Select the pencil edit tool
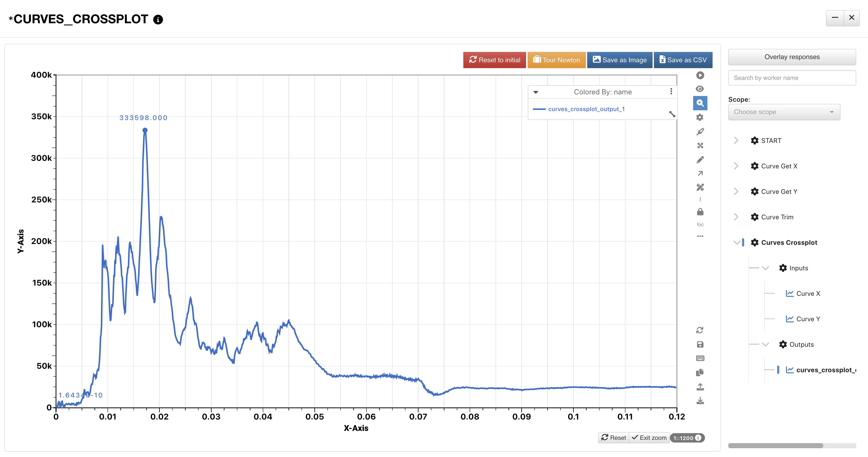Screen dimensions: 868x457 (x=700, y=160)
